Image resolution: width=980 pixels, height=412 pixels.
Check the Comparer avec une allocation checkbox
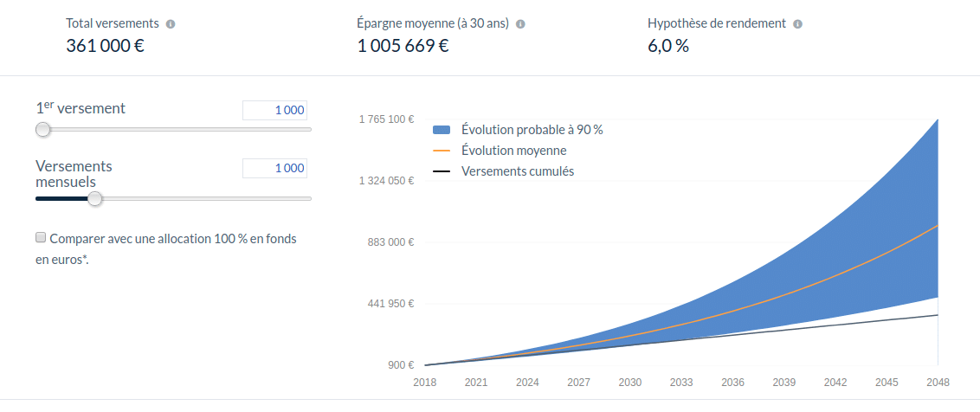point(41,237)
